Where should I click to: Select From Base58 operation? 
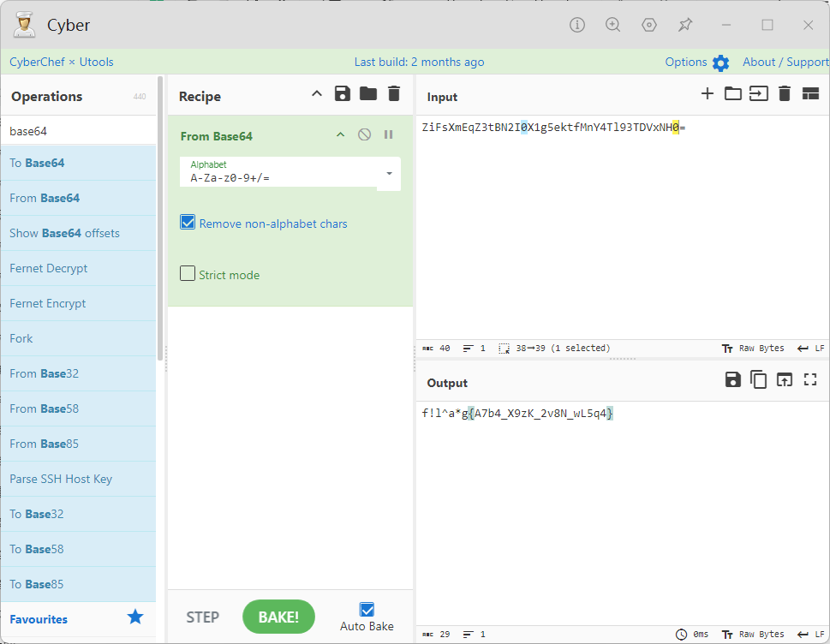tap(78, 408)
